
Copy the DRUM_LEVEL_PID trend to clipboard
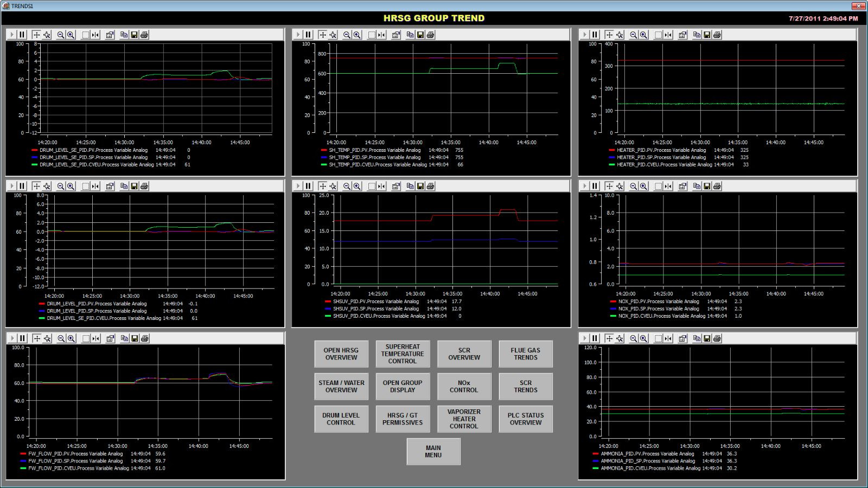[x=124, y=186]
